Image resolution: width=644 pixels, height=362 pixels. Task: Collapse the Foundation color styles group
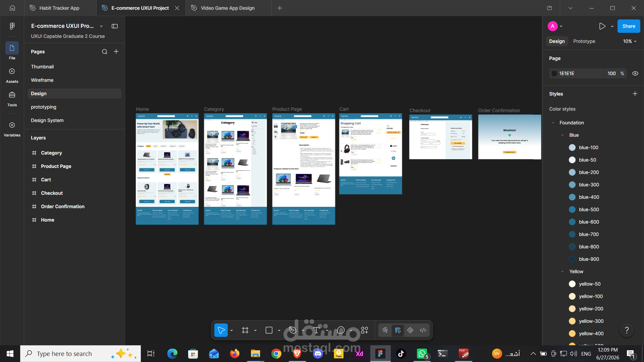pyautogui.click(x=553, y=123)
